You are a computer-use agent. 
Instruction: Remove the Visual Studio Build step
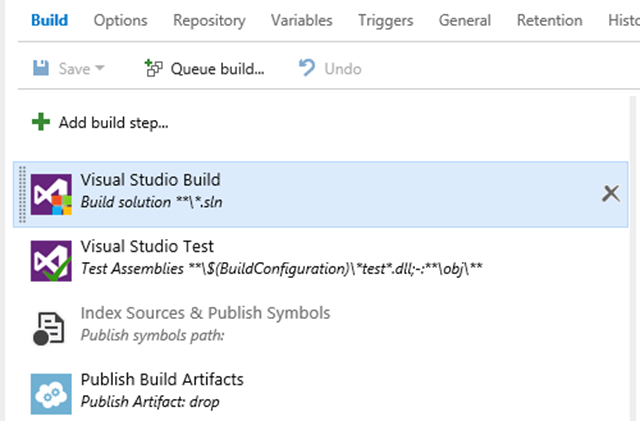point(611,194)
